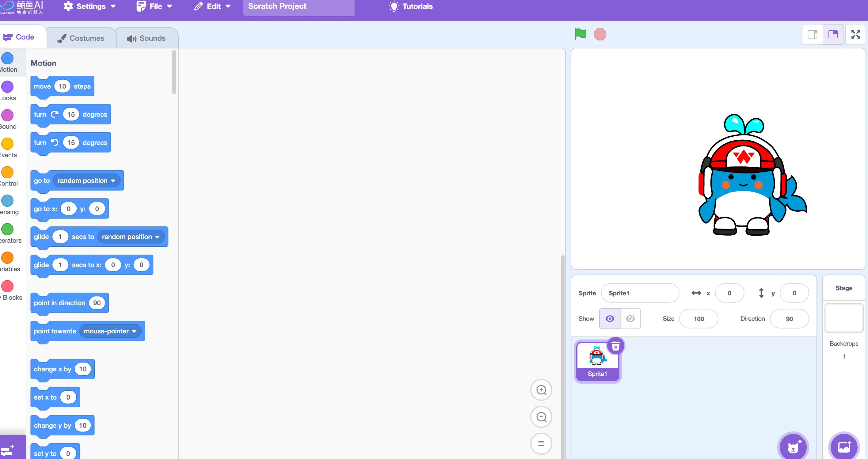
Task: Switch to small stage layout
Action: point(813,34)
